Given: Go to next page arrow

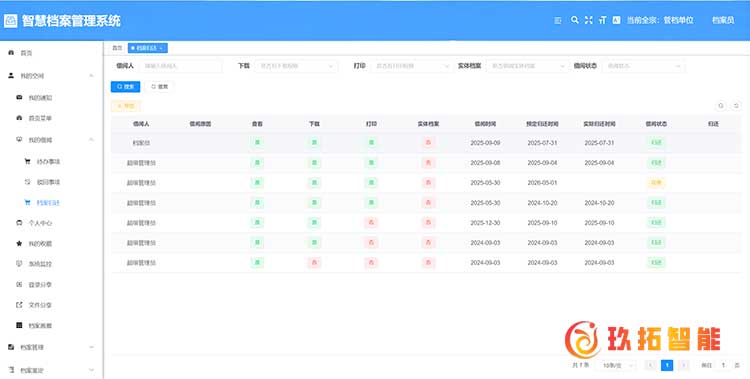Looking at the screenshot, I should [x=684, y=365].
